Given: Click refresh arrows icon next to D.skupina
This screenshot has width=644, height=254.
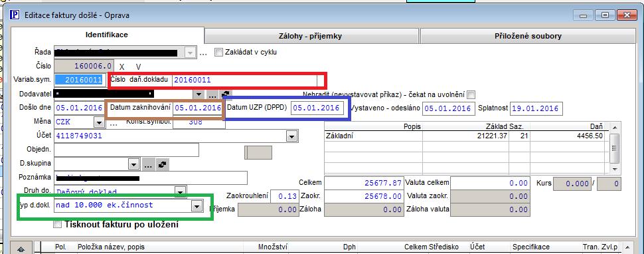Looking at the screenshot, I should point(163,164).
